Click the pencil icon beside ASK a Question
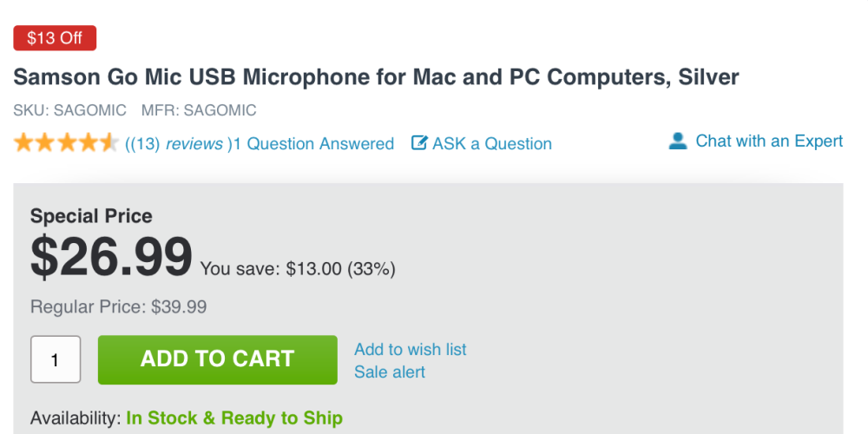This screenshot has width=868, height=434. click(419, 143)
